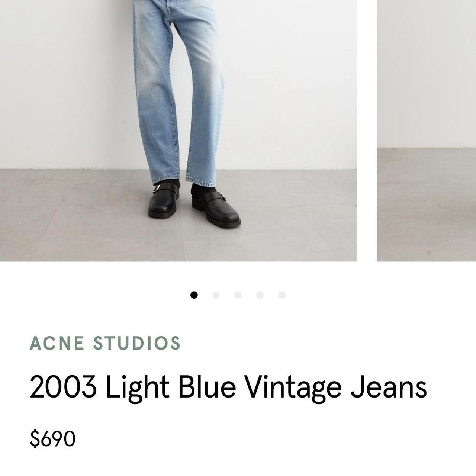
Task: Jump to the second carousel image dot
Action: tap(216, 295)
